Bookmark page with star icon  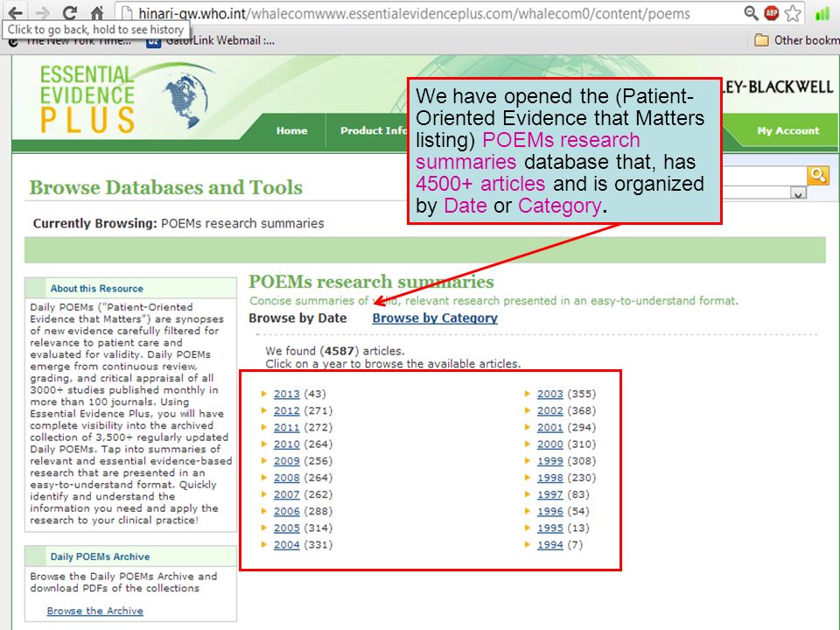793,13
